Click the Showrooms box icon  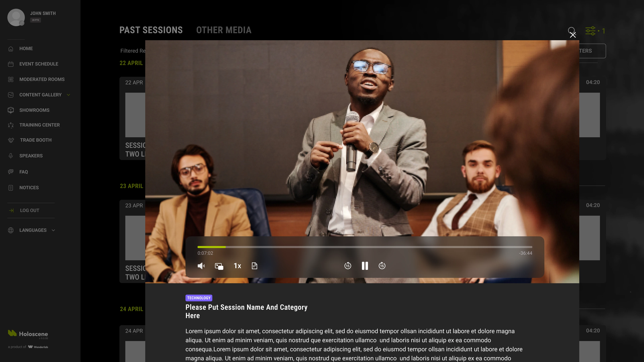[11, 110]
